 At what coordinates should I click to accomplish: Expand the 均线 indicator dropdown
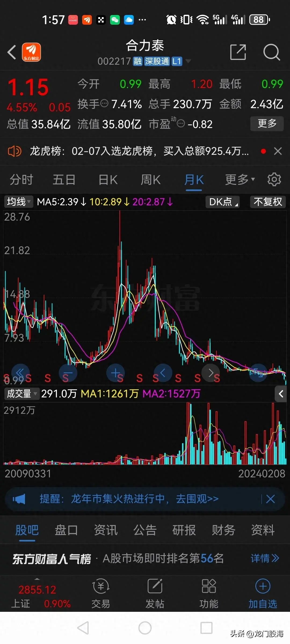pos(19,202)
